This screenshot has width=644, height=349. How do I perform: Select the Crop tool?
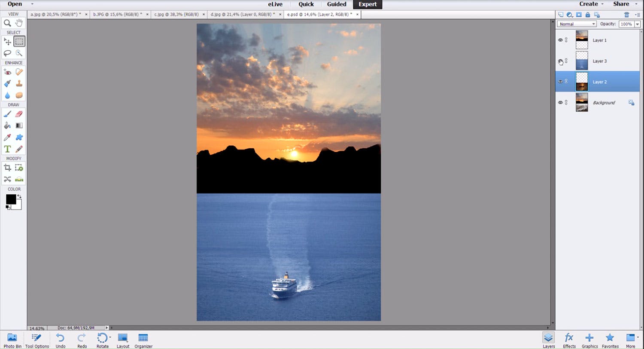tap(7, 168)
